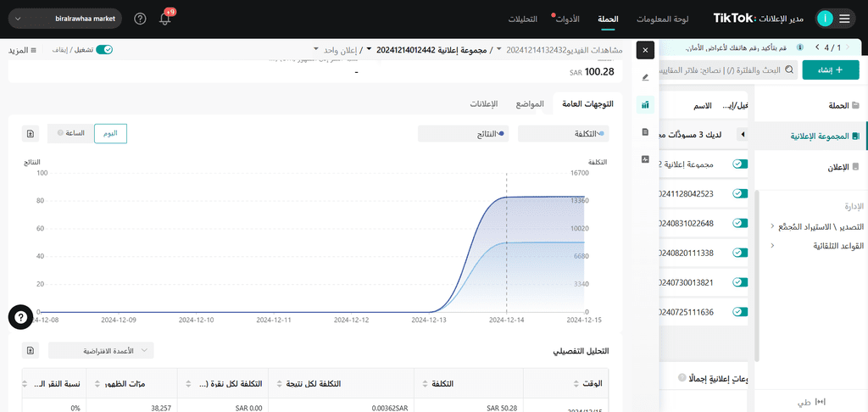Viewport: 868px width, 412px height.
Task: Select المجموعة الإعلانية in sidebar
Action: (810, 136)
